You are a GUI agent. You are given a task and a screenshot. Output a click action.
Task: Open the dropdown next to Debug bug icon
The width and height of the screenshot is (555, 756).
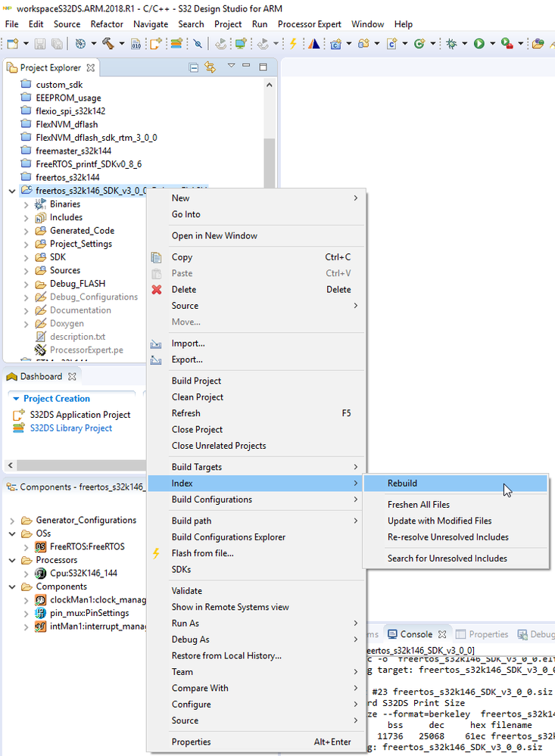(464, 44)
